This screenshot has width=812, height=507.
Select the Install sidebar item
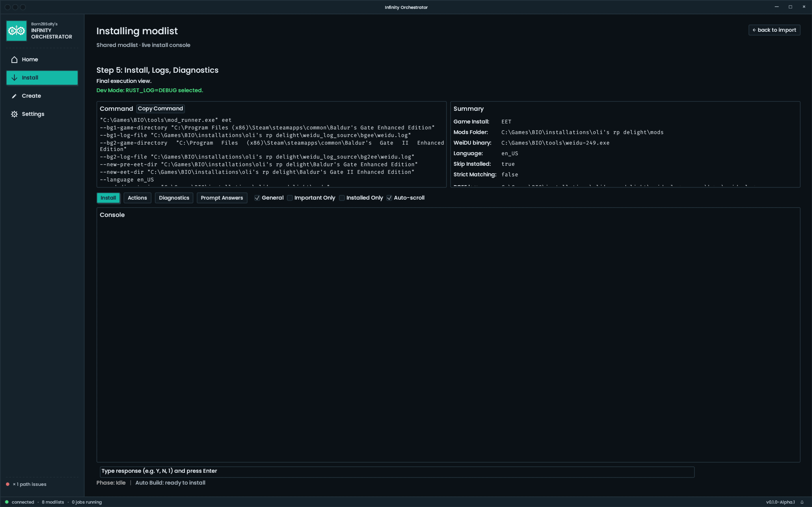tap(42, 78)
